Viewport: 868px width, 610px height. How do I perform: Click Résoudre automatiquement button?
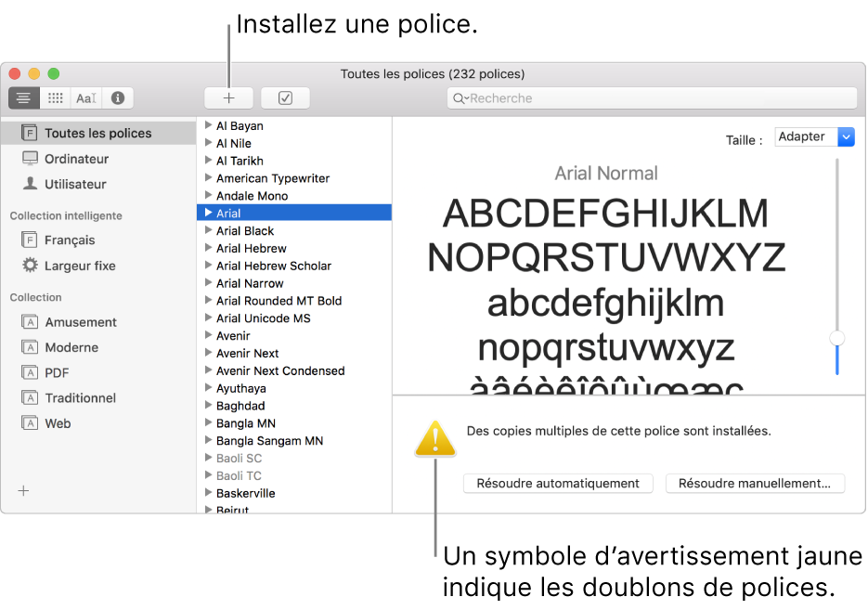tap(558, 483)
